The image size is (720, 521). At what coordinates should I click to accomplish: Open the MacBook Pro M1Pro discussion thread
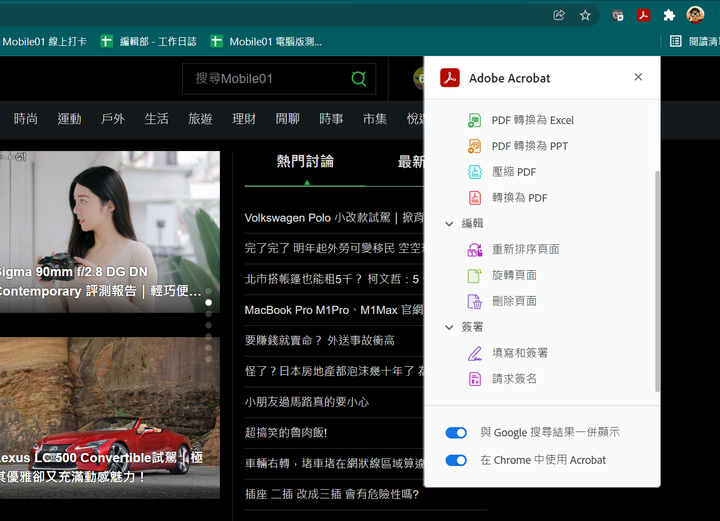pyautogui.click(x=334, y=310)
